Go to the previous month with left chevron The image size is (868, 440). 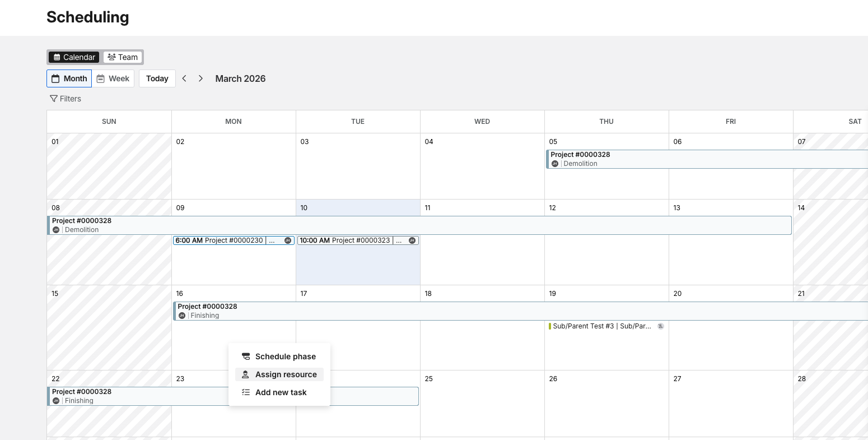tap(184, 78)
